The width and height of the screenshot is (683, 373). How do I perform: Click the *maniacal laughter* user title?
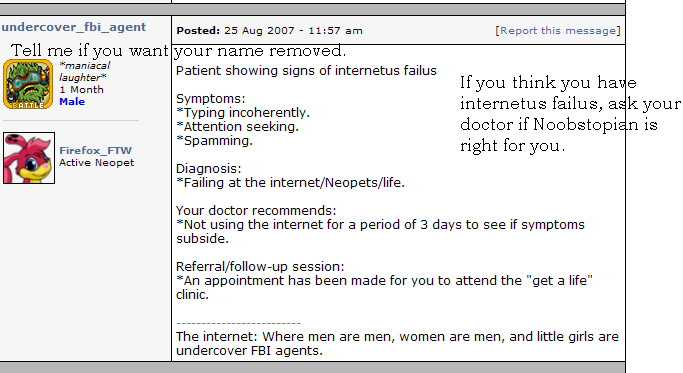(x=85, y=71)
